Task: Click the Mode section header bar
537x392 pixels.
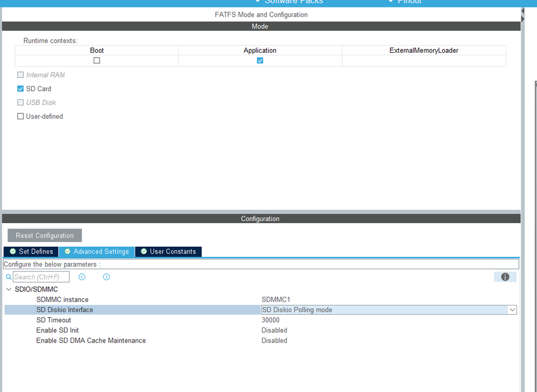Action: (x=261, y=26)
